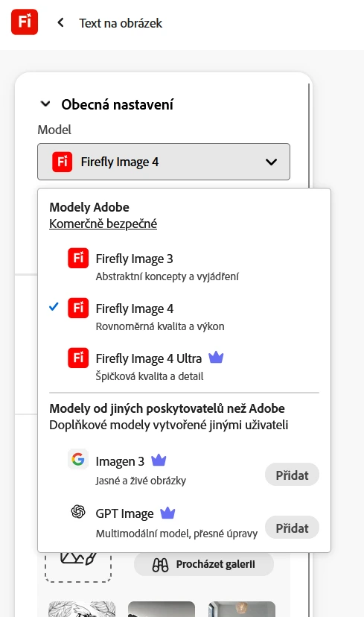Click 'Rovnoměrná kvalita a výkon' description
364x617 pixels.
pos(160,326)
